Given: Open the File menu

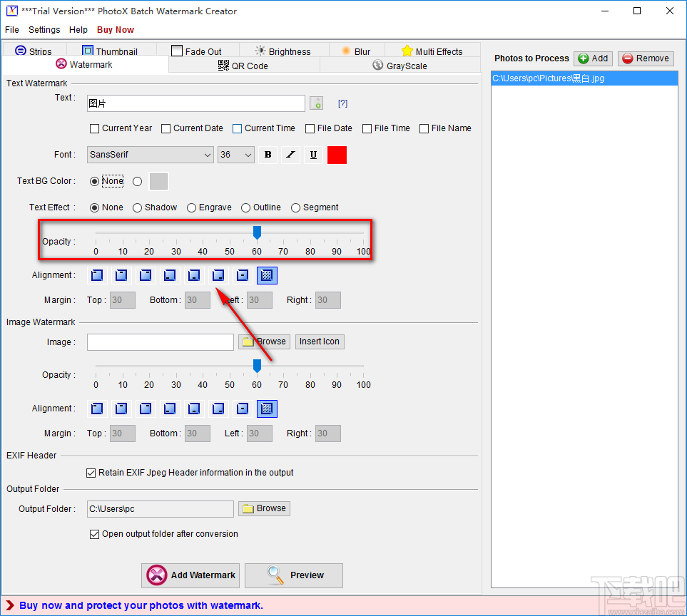Looking at the screenshot, I should click(x=12, y=30).
